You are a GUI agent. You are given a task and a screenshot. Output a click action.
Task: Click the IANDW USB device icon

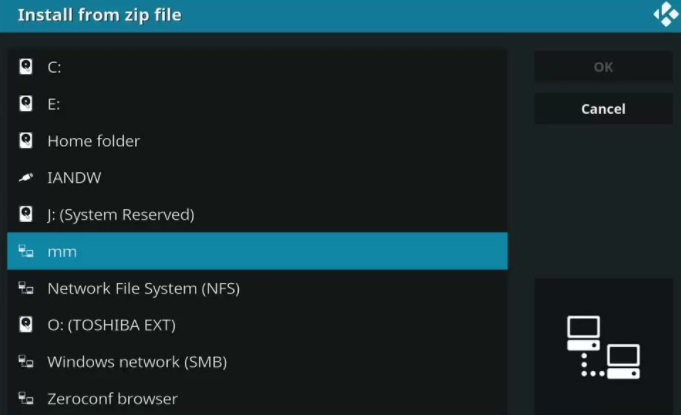point(26,178)
